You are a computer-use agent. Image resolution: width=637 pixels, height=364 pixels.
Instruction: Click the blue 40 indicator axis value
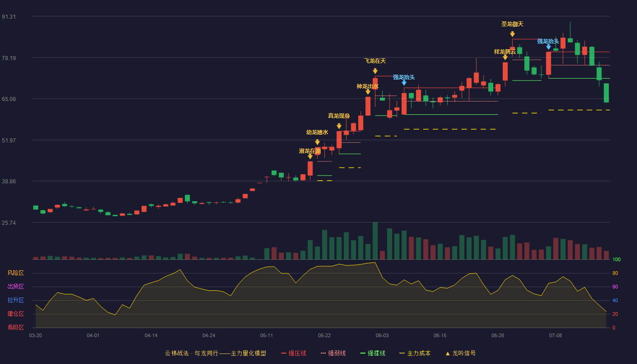[x=615, y=300]
